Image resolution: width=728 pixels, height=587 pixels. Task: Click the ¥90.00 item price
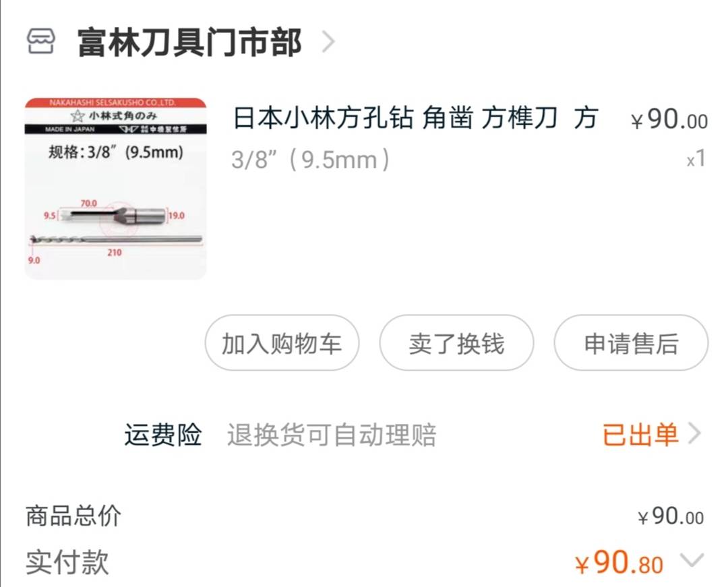(x=669, y=119)
